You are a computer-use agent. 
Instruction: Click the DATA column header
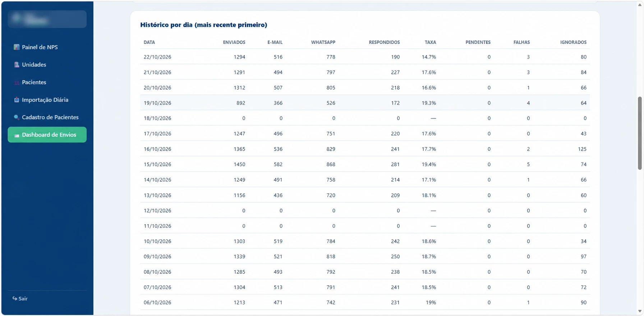click(x=149, y=42)
